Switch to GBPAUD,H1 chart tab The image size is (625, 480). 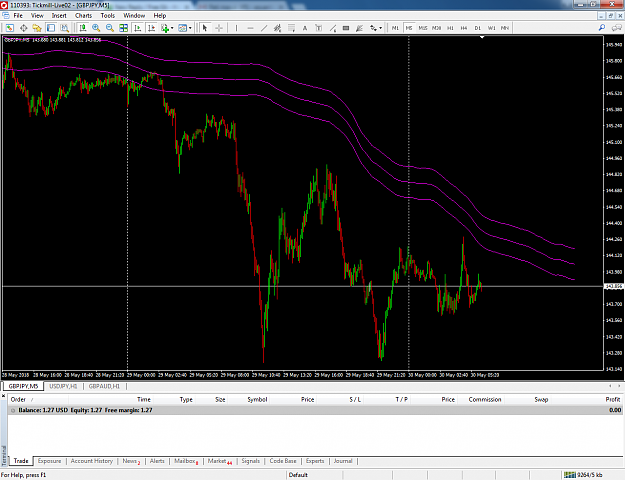click(104, 386)
